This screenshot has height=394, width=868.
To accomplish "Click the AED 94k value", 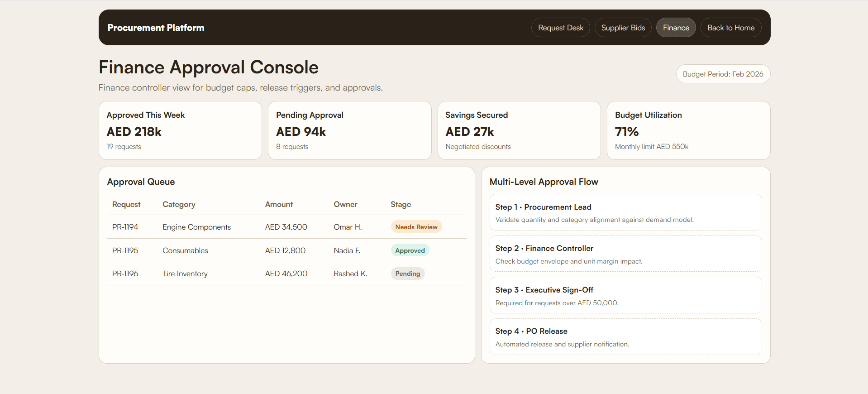I will click(301, 132).
